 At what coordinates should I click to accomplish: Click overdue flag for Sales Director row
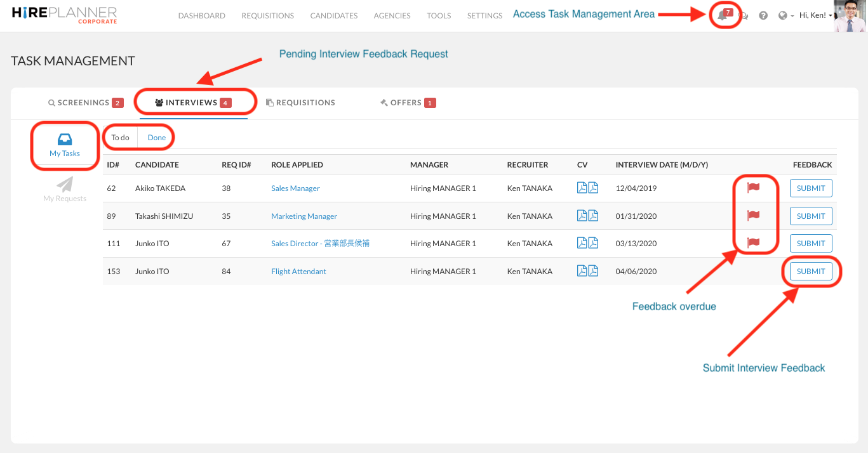[x=754, y=242]
